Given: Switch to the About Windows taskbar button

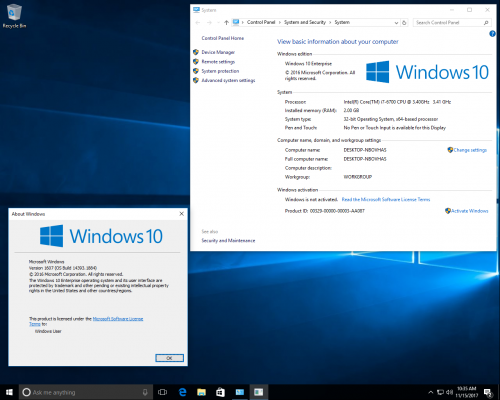Looking at the screenshot, I should (259, 392).
